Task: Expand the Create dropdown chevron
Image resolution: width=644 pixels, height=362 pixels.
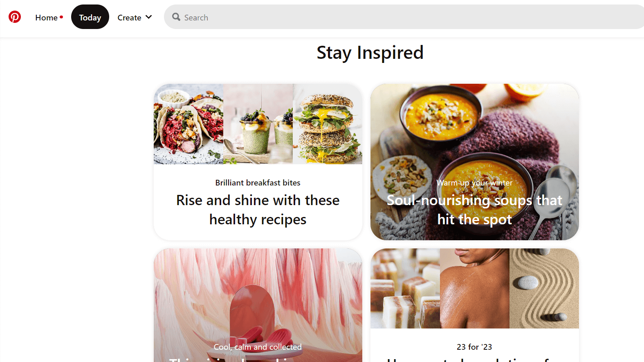Action: coord(149,17)
